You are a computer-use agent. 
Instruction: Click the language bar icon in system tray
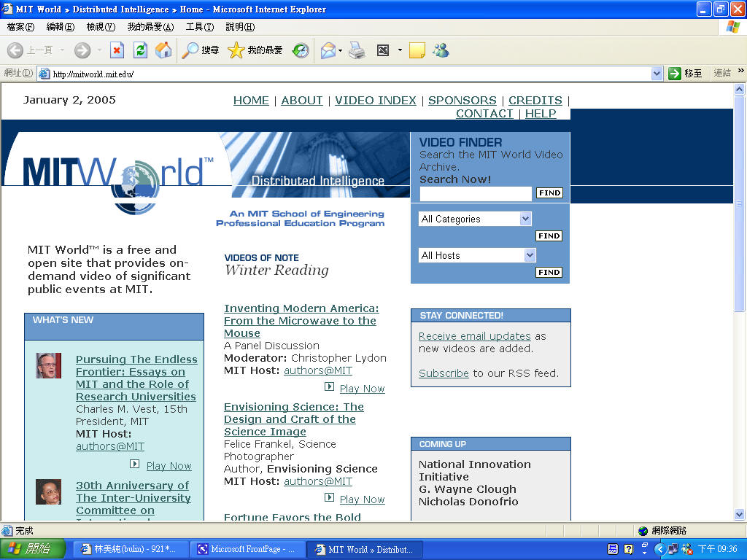pyautogui.click(x=613, y=549)
